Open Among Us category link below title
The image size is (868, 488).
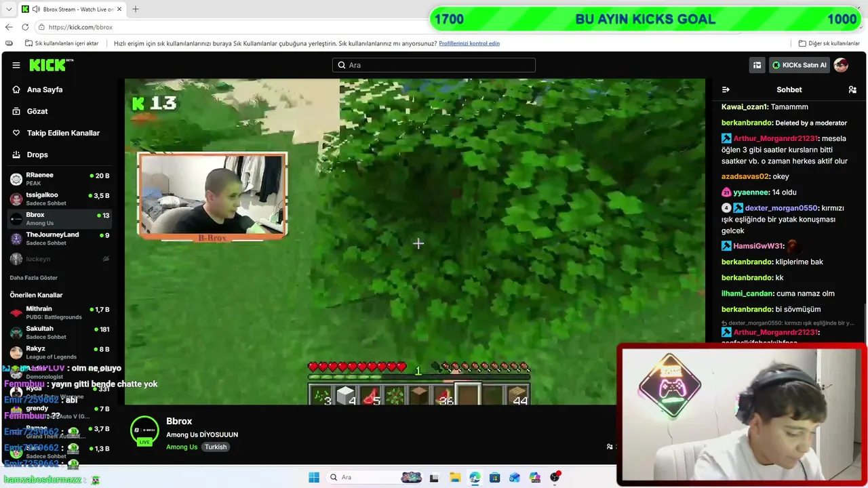pos(182,447)
